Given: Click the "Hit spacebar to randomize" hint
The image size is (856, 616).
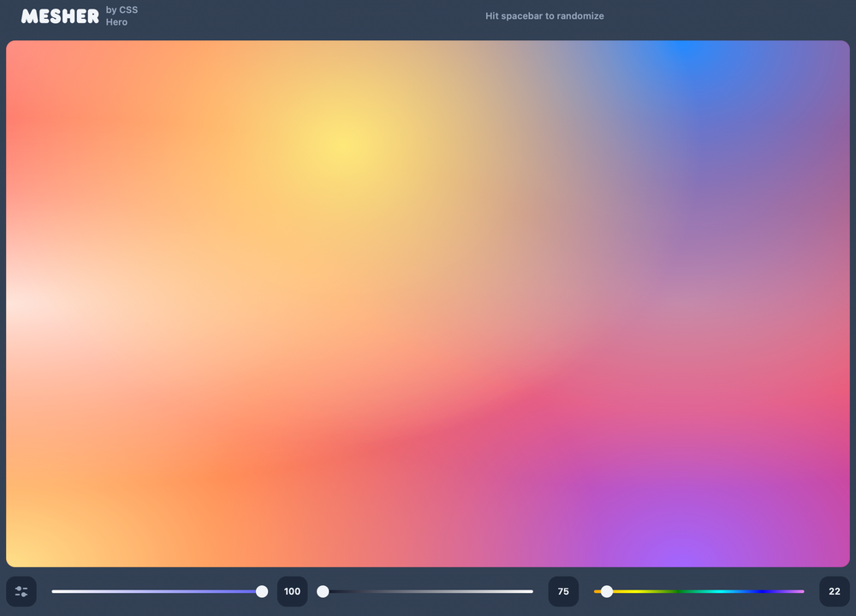Looking at the screenshot, I should [544, 16].
